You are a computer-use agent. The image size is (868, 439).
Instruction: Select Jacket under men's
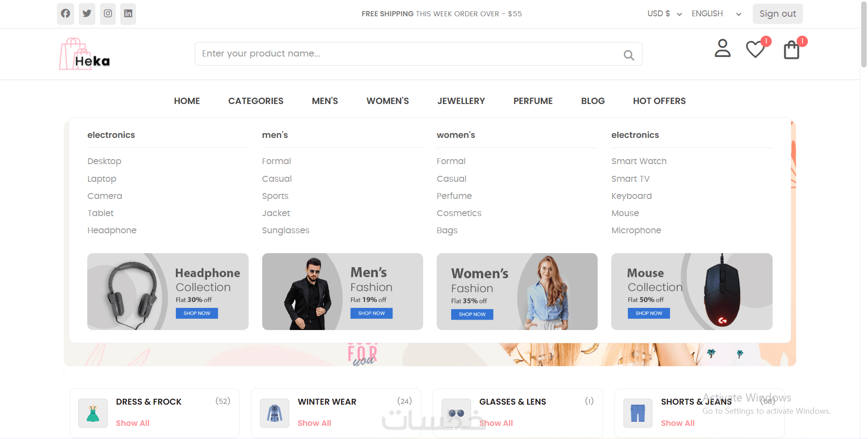pyautogui.click(x=276, y=213)
